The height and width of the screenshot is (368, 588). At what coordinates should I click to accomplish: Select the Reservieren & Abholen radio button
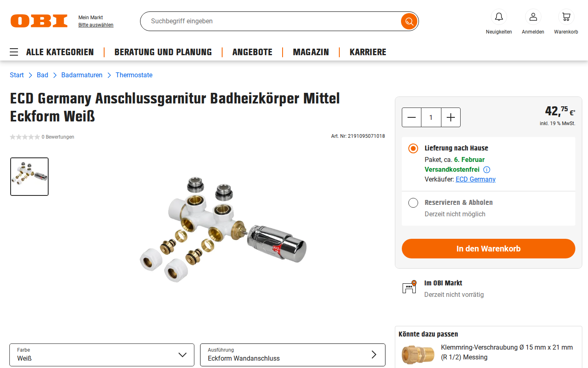[413, 203]
